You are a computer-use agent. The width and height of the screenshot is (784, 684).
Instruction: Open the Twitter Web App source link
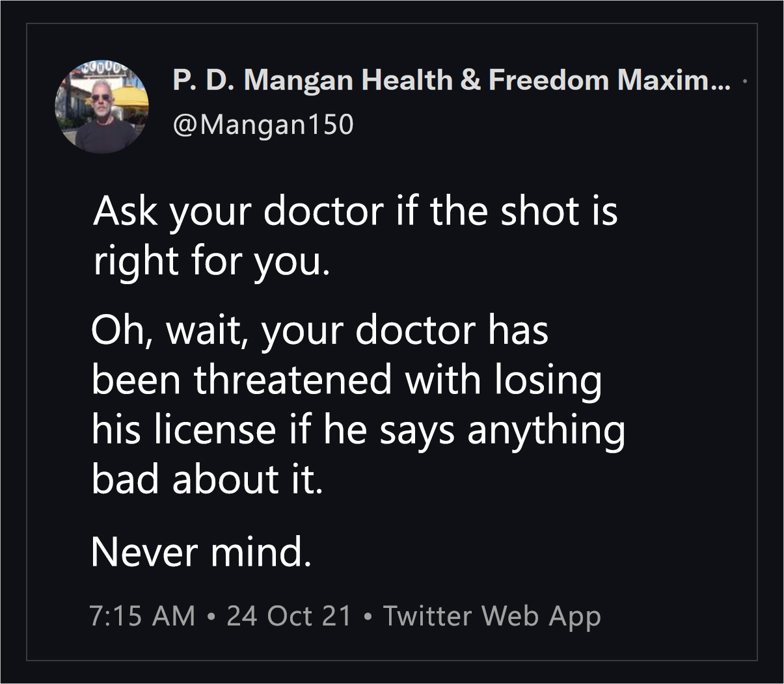(x=492, y=616)
